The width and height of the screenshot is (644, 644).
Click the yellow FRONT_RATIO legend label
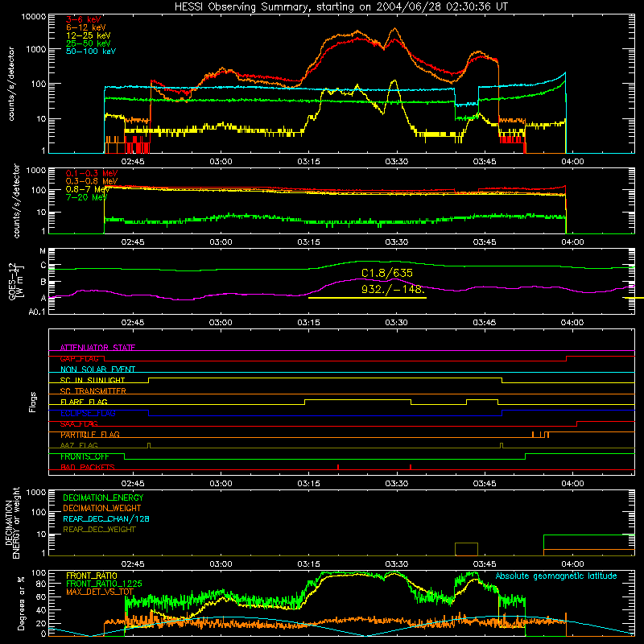91,576
